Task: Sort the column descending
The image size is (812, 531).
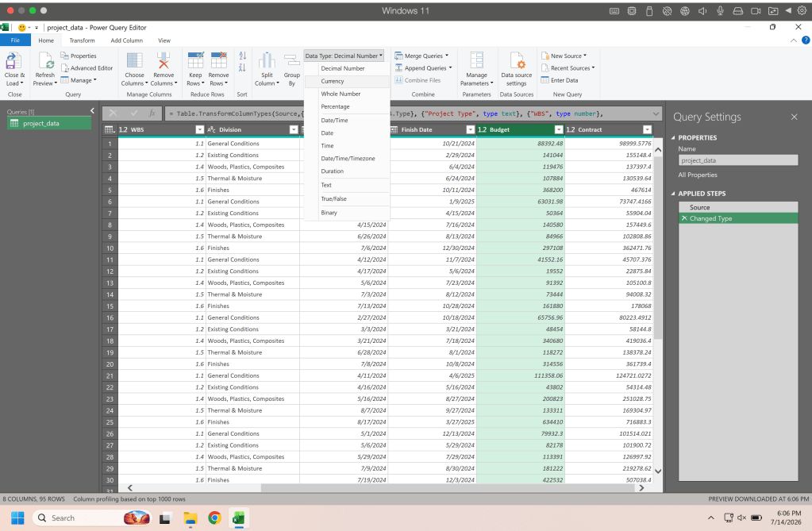Action: (242, 68)
